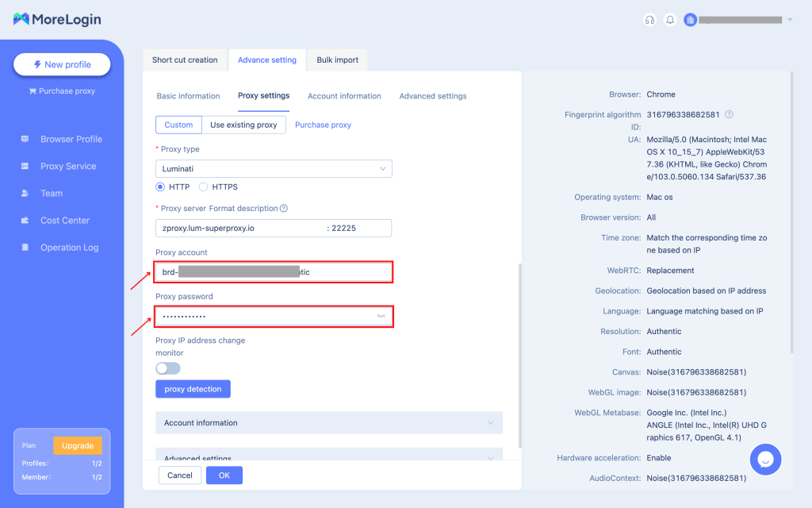Screen dimensions: 812x508
Task: Open the Basic information sub-tab
Action: click(189, 96)
